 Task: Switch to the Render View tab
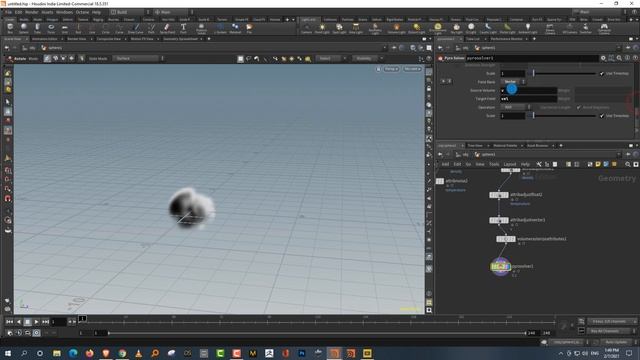(x=77, y=39)
